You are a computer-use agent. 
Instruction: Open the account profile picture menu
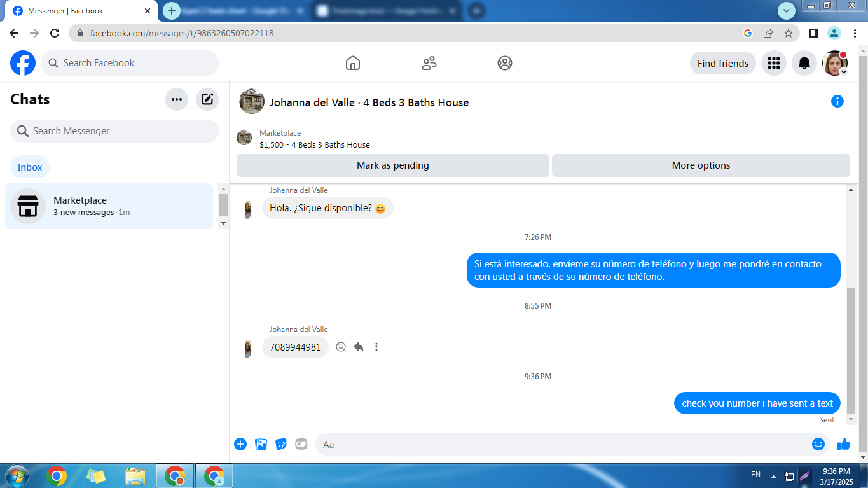pyautogui.click(x=835, y=63)
